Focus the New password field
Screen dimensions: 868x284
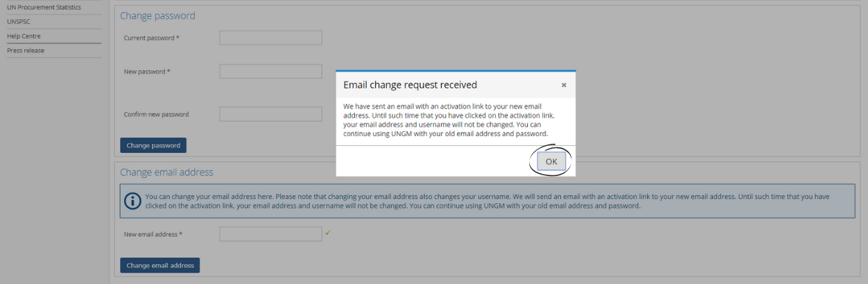271,72
